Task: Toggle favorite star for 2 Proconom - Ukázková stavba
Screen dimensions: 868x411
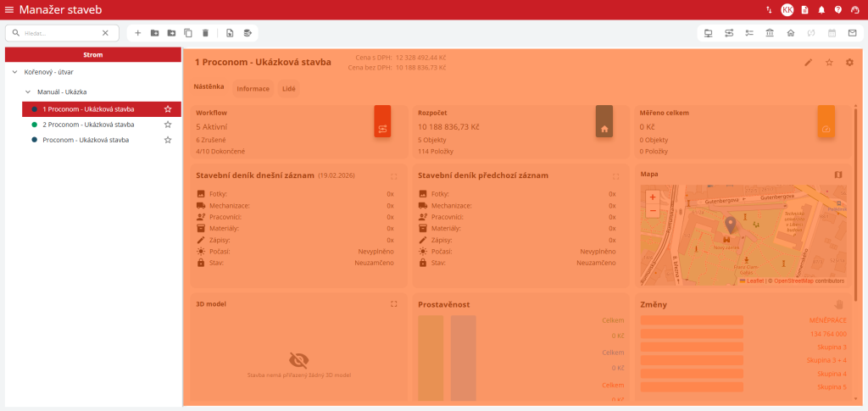Action: (x=168, y=125)
